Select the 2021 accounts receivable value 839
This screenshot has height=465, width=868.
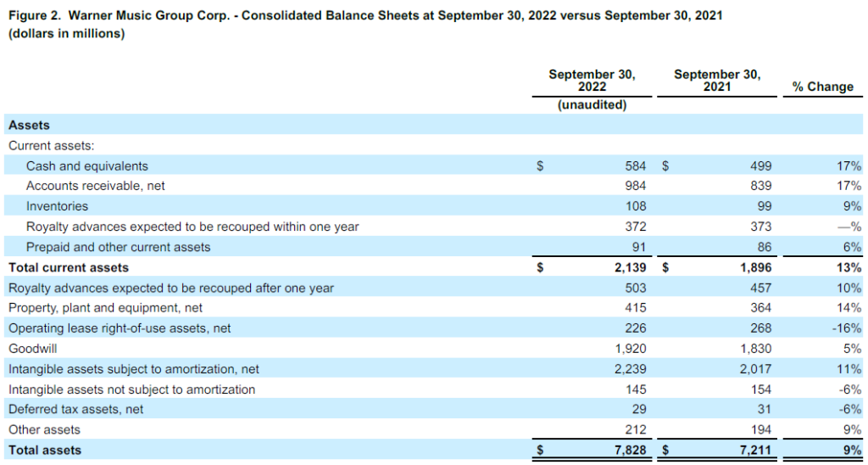[760, 186]
